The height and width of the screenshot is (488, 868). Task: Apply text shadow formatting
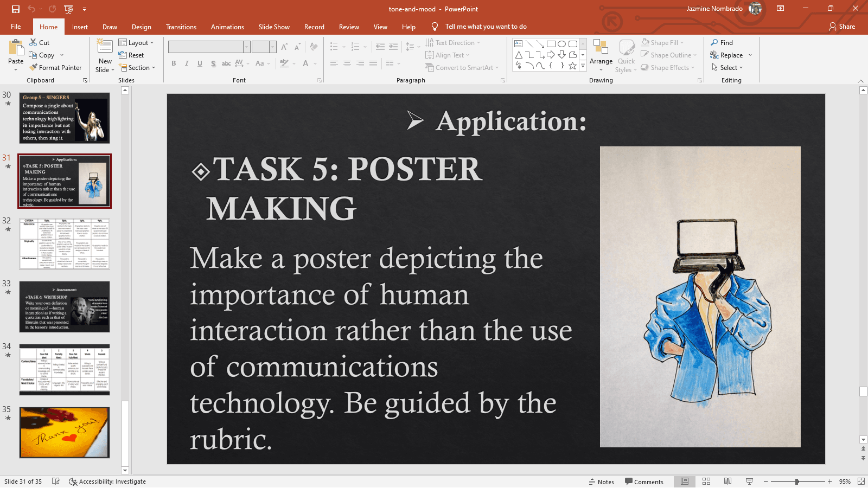[x=213, y=63]
